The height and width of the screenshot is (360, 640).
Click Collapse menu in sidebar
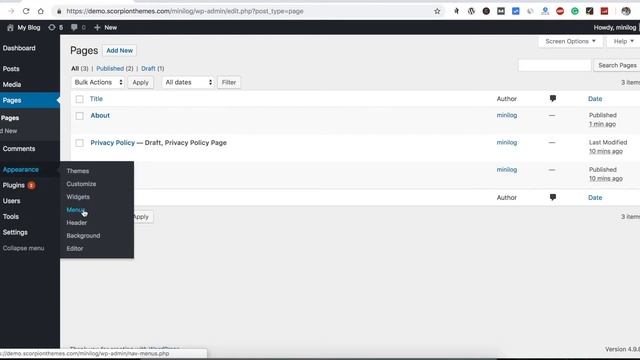(x=23, y=248)
